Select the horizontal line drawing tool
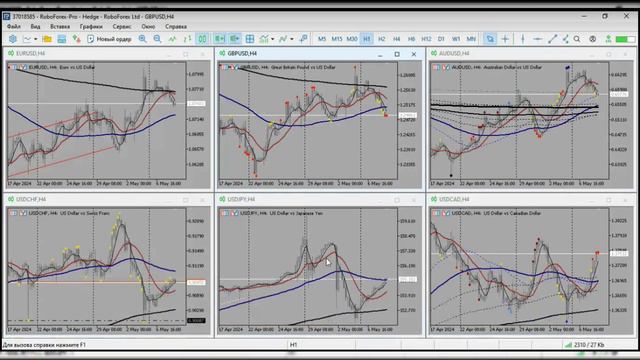This screenshot has height=360, width=640. coord(538,39)
